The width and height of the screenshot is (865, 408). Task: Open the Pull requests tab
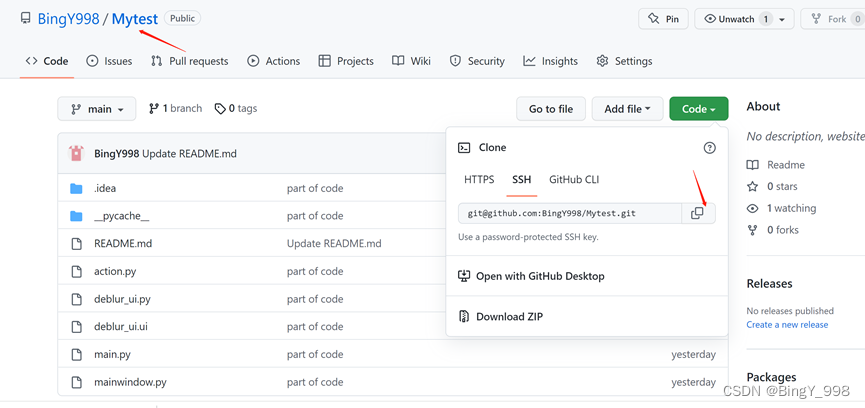tap(189, 61)
